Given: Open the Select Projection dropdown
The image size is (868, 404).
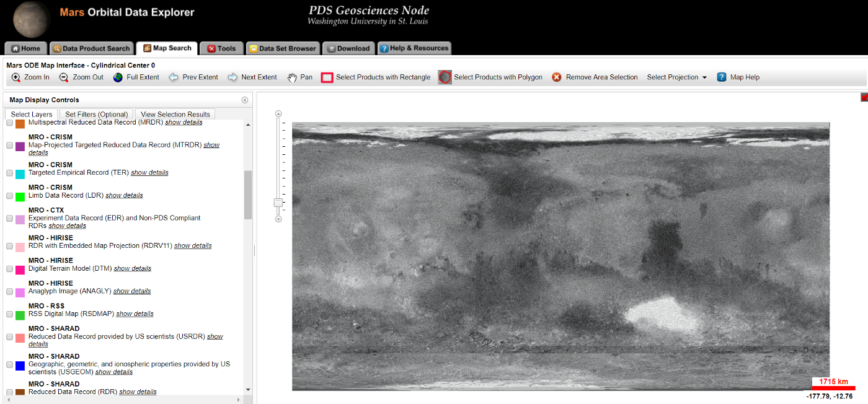Looking at the screenshot, I should coord(676,77).
